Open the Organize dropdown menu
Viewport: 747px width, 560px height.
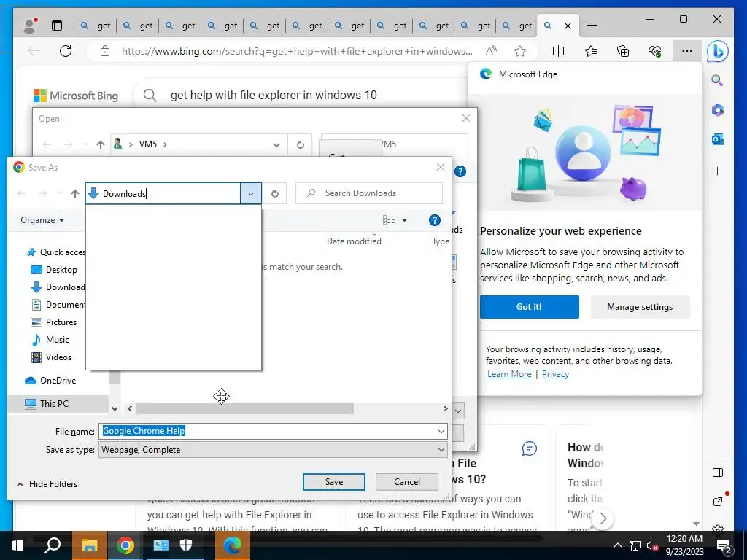tap(42, 220)
